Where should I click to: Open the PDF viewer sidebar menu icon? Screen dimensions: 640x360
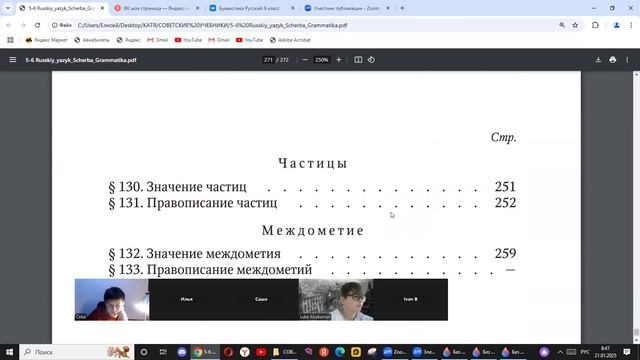coord(13,60)
